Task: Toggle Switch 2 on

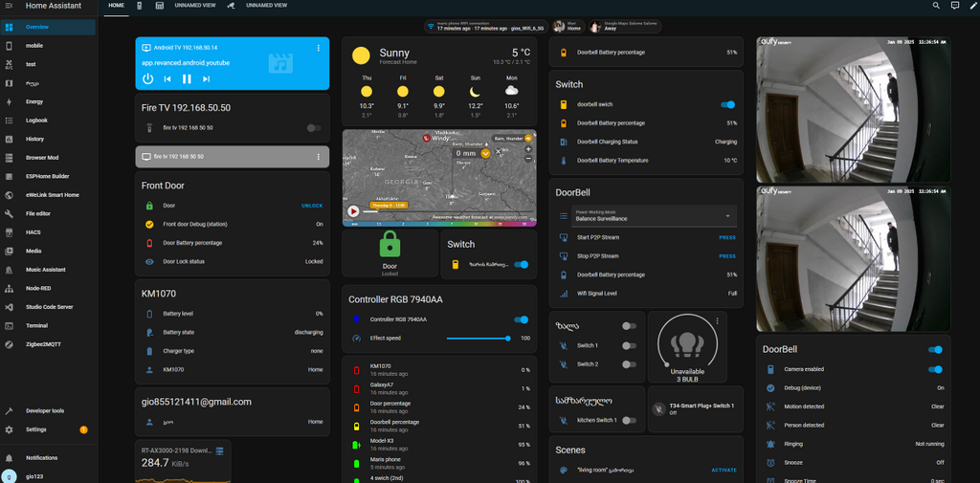Action: pyautogui.click(x=630, y=364)
